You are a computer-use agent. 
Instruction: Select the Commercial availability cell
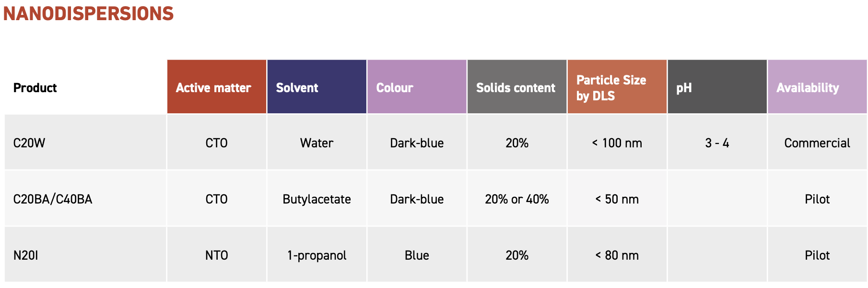[818, 143]
